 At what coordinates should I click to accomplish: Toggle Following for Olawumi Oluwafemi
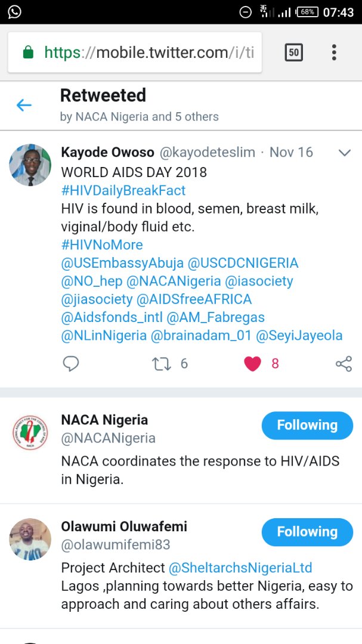[307, 532]
